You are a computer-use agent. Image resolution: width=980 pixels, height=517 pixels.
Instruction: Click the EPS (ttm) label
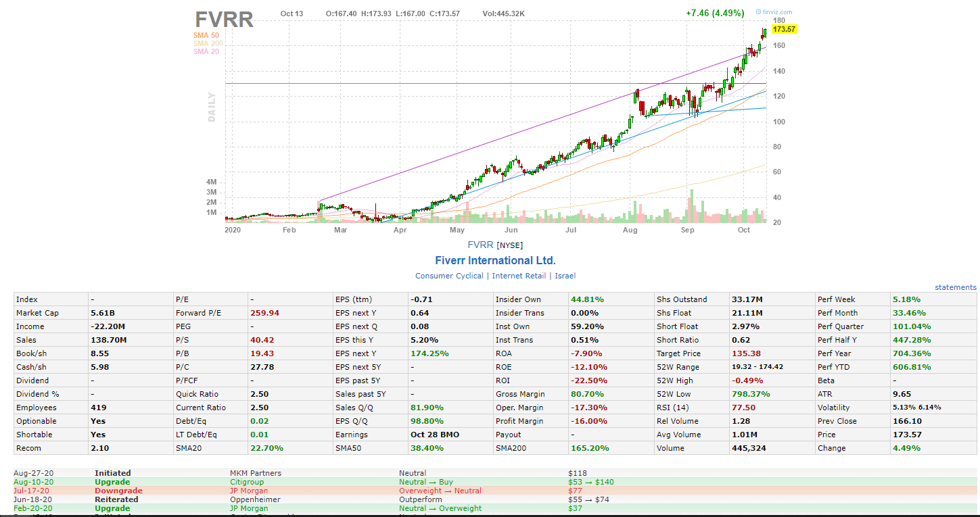click(354, 299)
